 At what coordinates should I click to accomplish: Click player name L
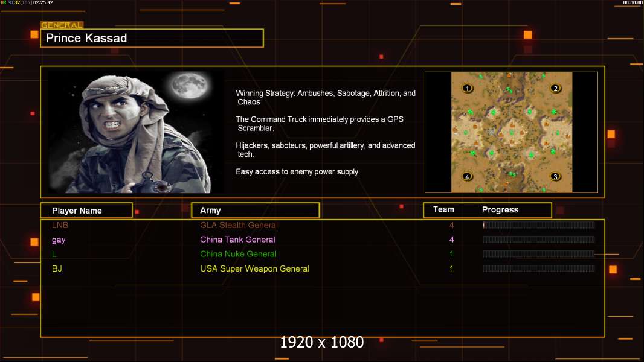point(54,254)
